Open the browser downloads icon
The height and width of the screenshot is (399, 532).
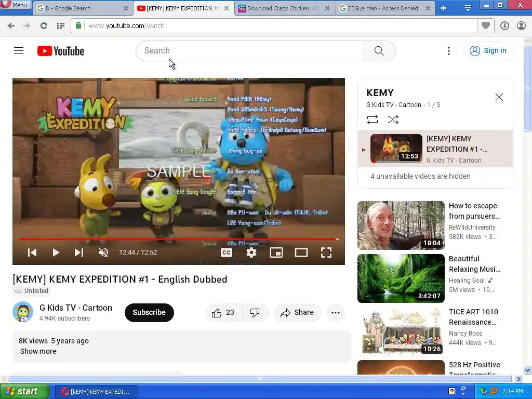(504, 26)
